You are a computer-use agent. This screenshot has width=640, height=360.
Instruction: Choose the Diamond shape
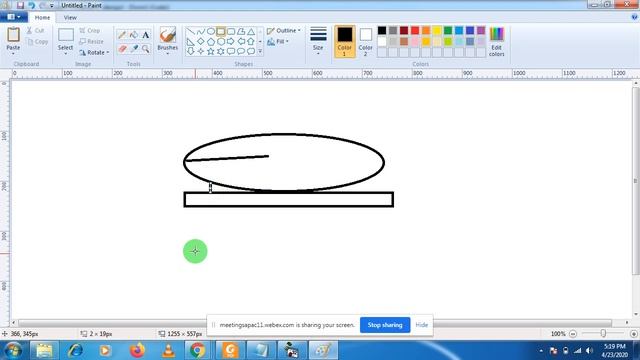200,42
